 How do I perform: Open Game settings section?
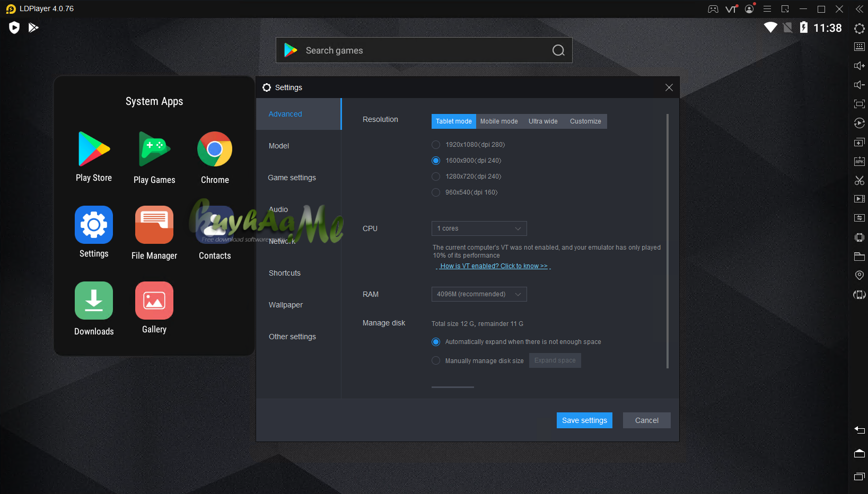point(299,178)
